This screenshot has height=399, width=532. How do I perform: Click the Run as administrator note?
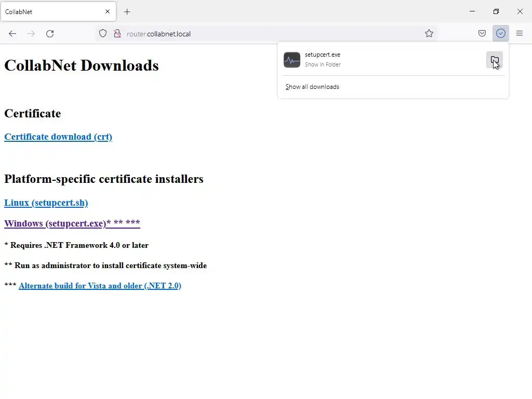[105, 265]
